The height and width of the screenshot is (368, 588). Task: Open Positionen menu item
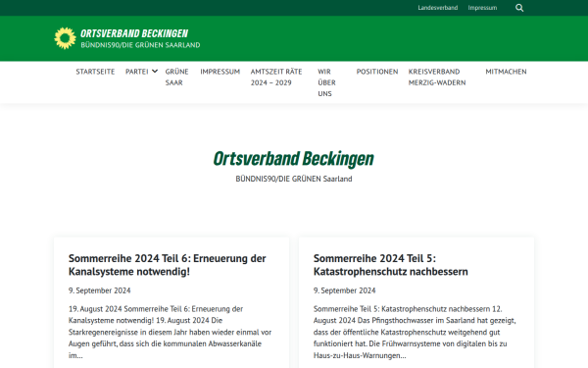377,72
